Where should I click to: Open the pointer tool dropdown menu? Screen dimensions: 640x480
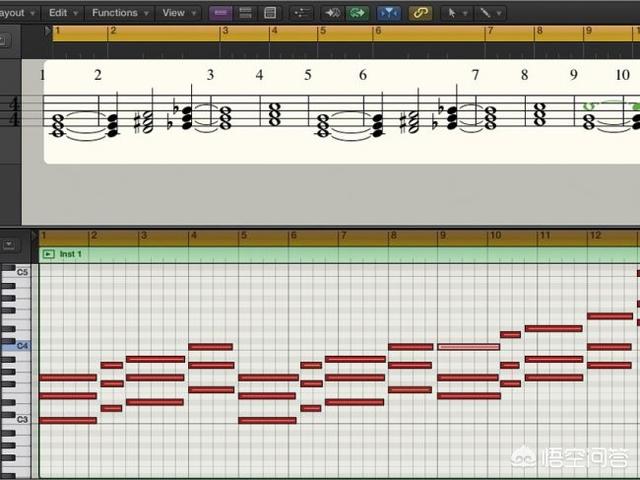click(x=455, y=13)
